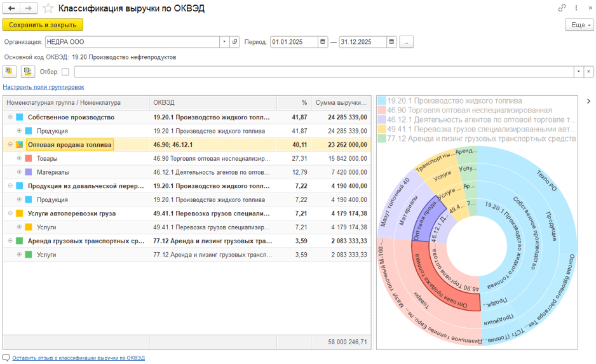Open the organization card button next to НЕДРА ООО
The width and height of the screenshot is (596, 364).
point(234,42)
